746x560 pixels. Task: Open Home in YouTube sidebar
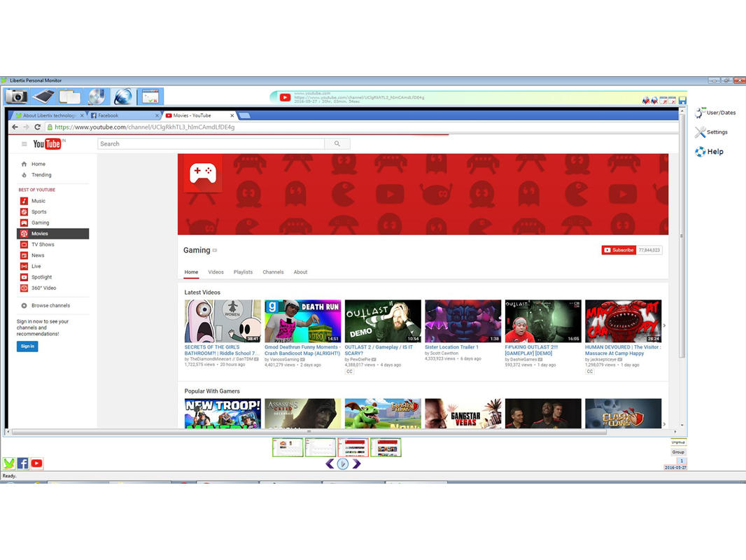point(38,164)
